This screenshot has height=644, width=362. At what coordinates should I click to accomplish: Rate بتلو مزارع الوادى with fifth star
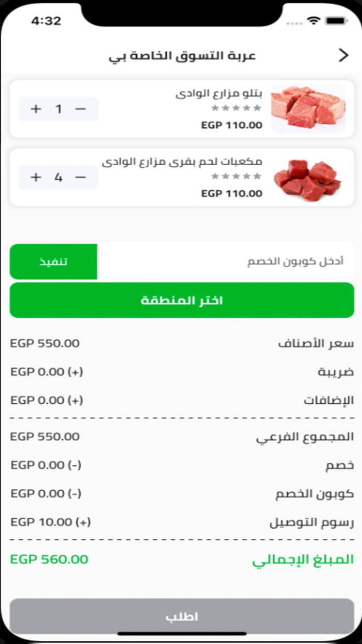tap(257, 108)
